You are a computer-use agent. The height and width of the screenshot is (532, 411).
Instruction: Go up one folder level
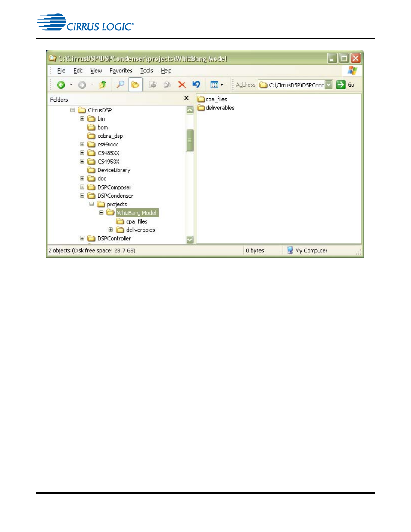tap(103, 85)
